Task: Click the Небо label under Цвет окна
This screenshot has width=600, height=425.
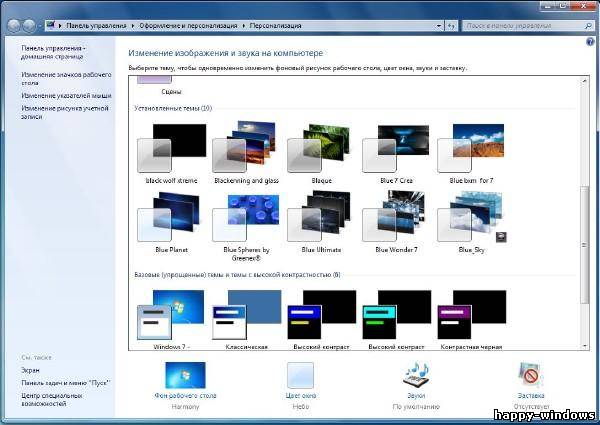Action: [x=300, y=407]
